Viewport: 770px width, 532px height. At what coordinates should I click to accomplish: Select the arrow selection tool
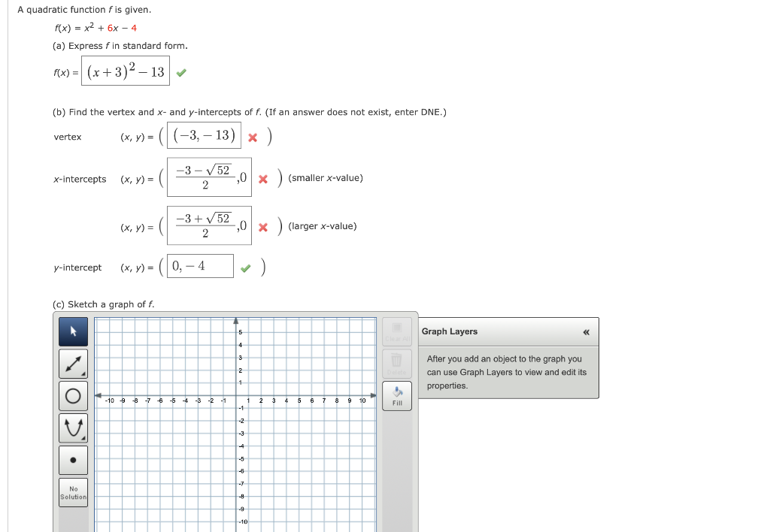[x=73, y=331]
